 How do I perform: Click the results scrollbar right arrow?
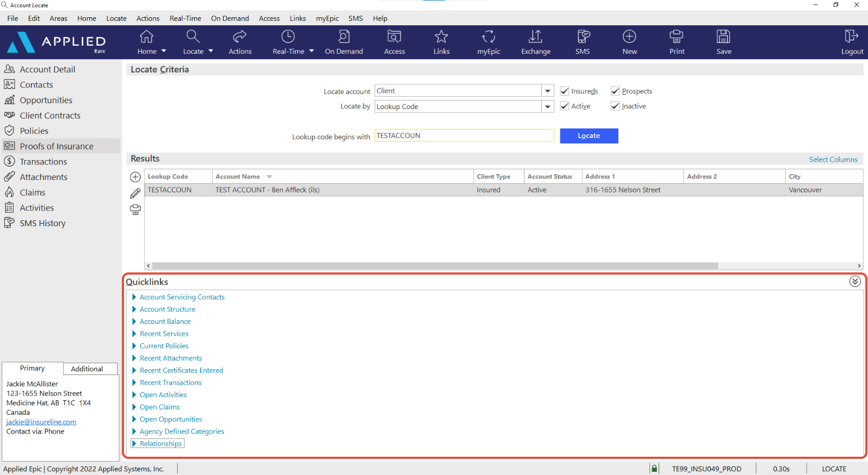(x=859, y=266)
